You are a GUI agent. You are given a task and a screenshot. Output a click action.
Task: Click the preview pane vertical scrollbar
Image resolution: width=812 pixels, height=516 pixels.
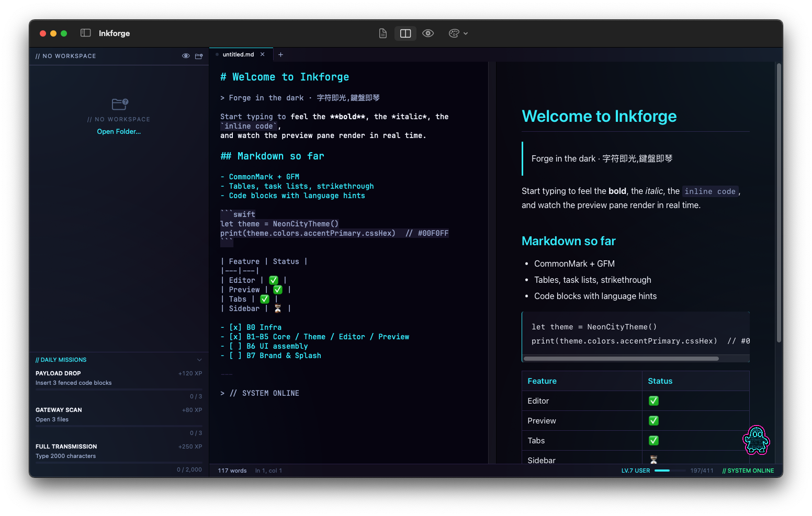(x=779, y=203)
